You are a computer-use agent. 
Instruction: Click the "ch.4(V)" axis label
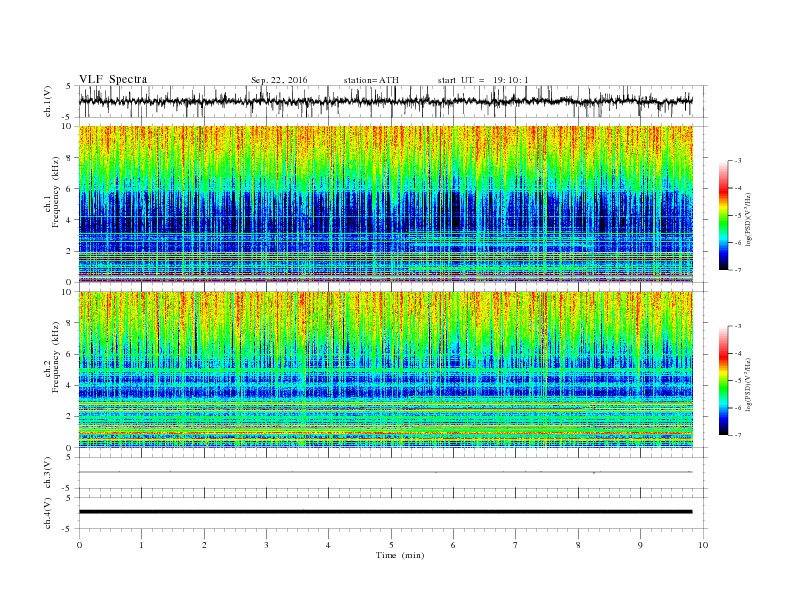[48, 513]
